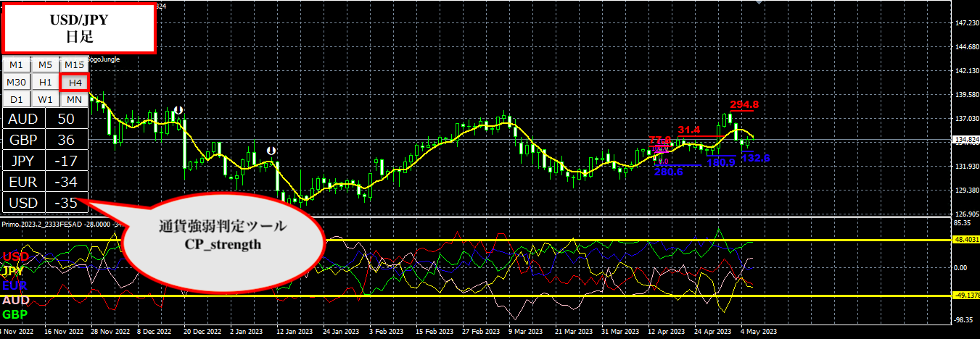Click the chart shift triangle marker
The height and width of the screenshot is (339, 980).
(759, 3)
